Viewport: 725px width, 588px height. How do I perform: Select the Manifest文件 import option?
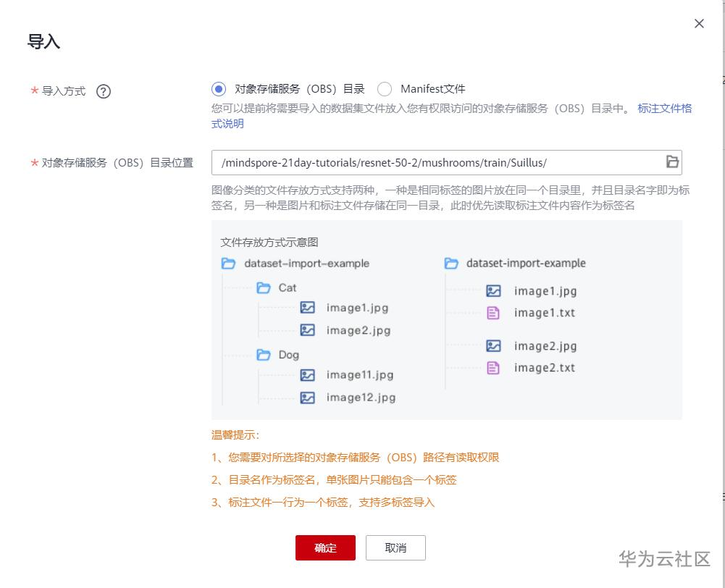(x=385, y=88)
